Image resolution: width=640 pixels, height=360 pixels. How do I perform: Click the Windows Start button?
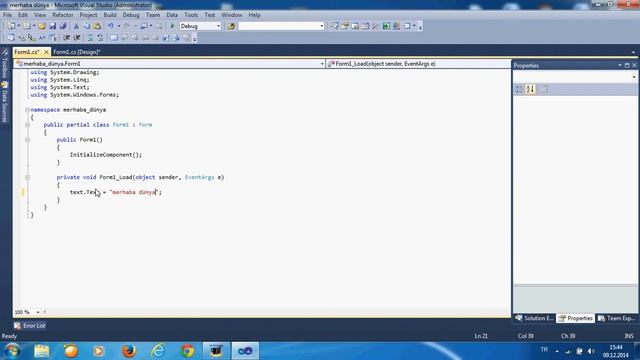(x=12, y=351)
